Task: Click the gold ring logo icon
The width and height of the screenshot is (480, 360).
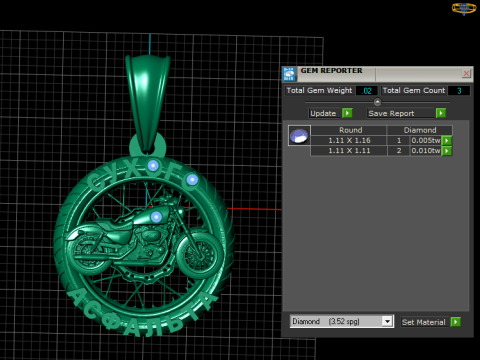Action: (x=464, y=8)
